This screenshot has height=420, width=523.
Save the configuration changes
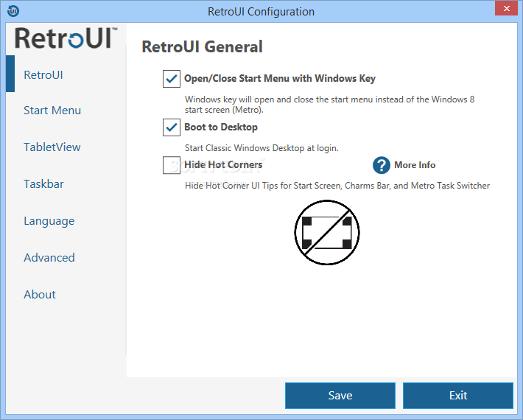pyautogui.click(x=340, y=395)
